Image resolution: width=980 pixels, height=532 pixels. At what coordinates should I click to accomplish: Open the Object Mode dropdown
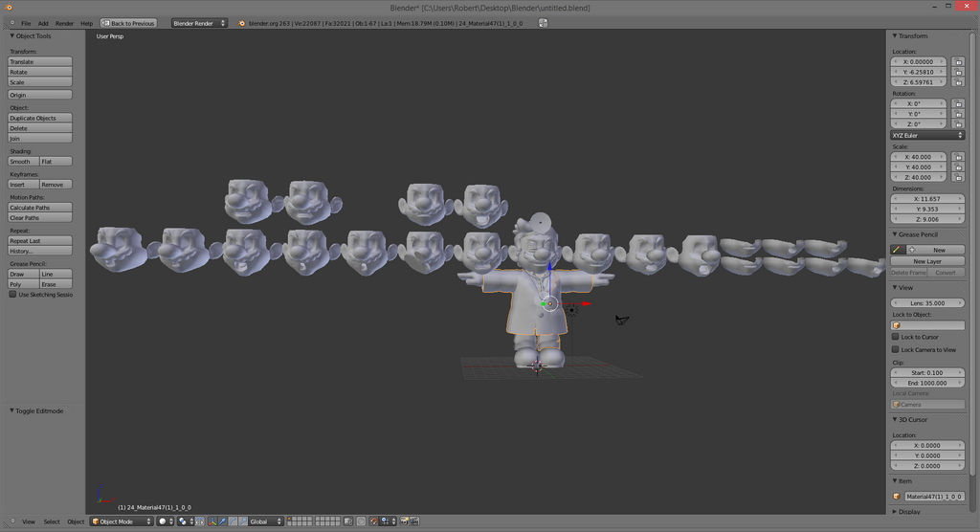tap(122, 521)
